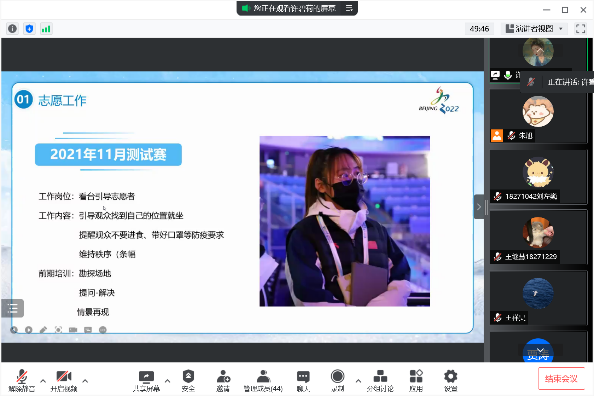
Task: Go to previous slide in slideshow controls
Action: (x=14, y=330)
